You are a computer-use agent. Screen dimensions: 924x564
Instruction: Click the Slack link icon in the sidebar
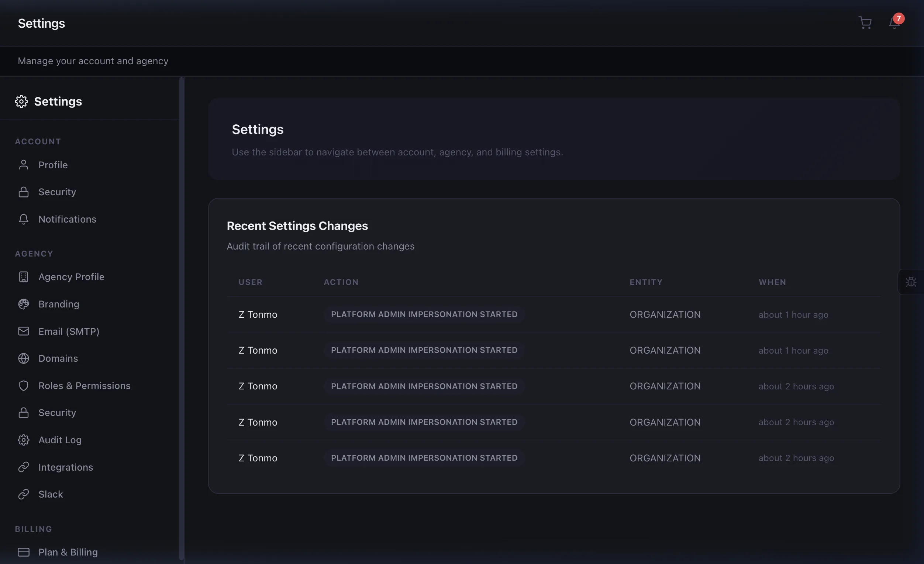tap(23, 494)
